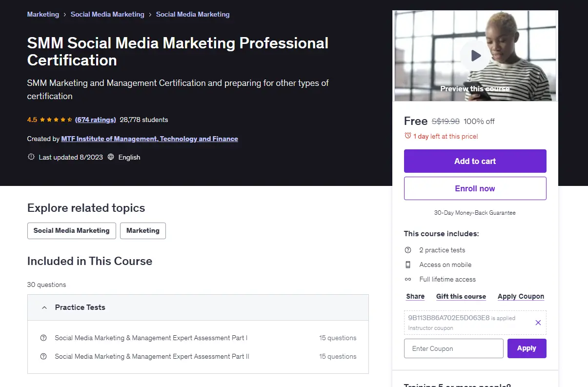Click the alarm clock icon beside price timer

[x=408, y=136]
